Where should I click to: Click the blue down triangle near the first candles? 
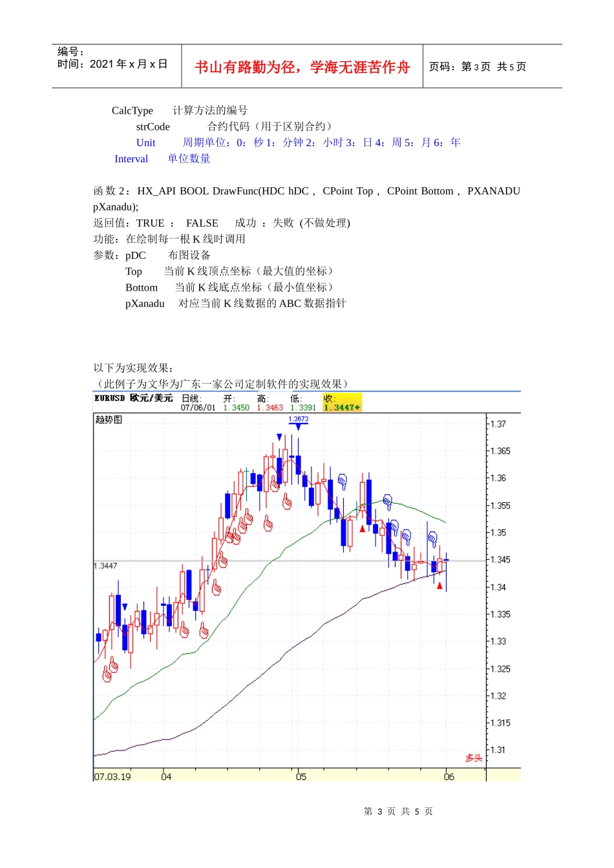(125, 607)
